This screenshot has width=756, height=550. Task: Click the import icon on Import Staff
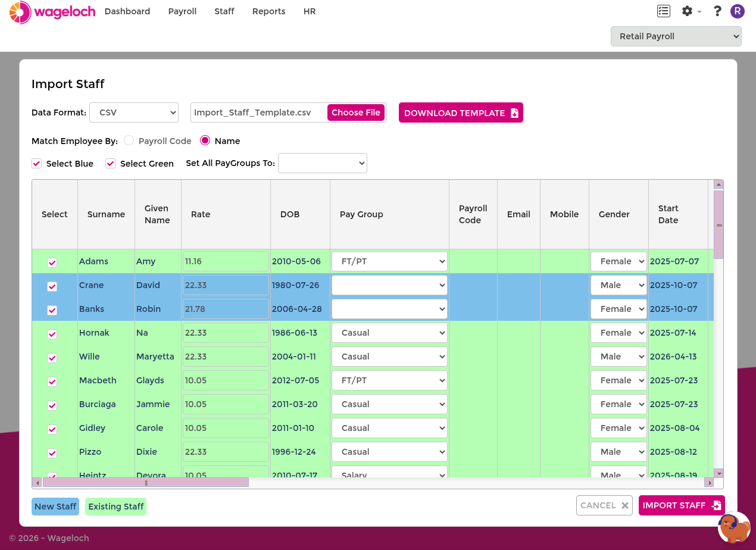click(x=716, y=505)
